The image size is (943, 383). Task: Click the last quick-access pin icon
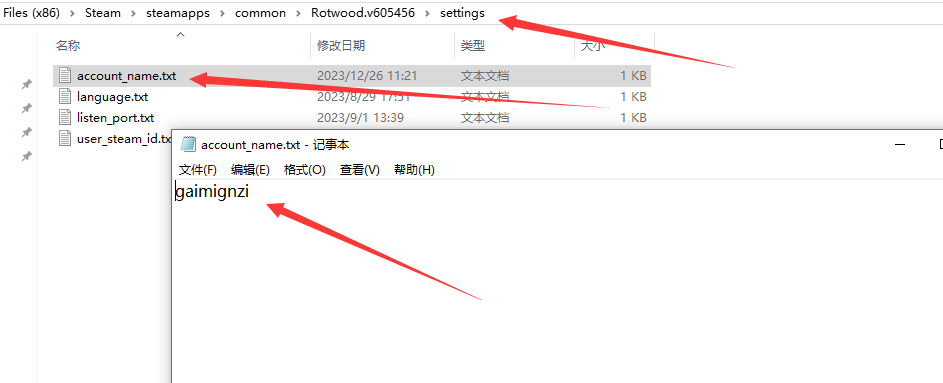[x=26, y=156]
